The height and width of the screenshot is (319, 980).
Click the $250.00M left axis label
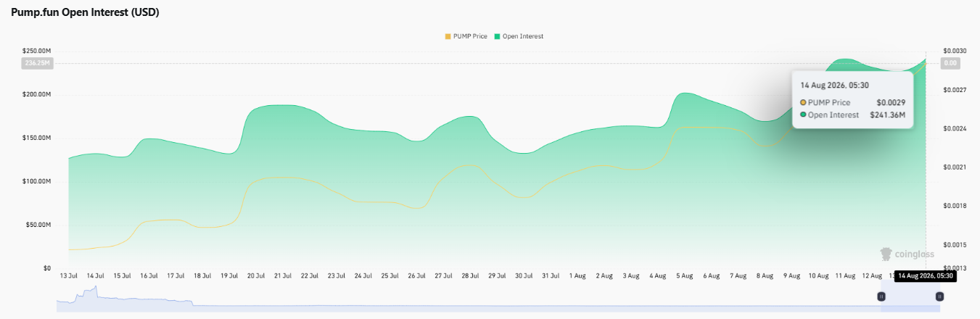point(36,51)
